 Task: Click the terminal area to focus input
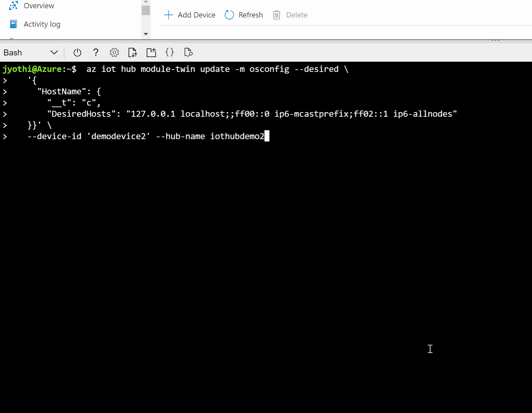point(264,231)
